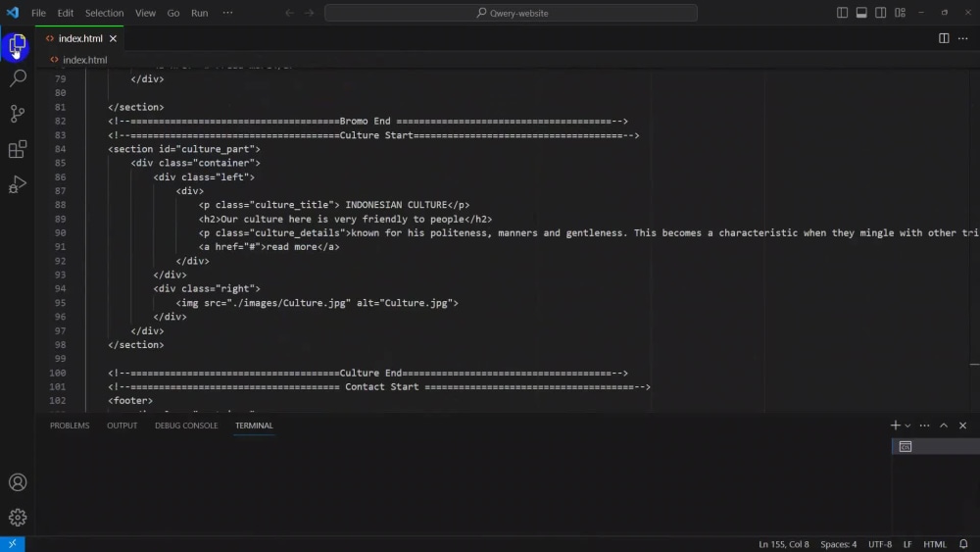Open the File menu

(38, 13)
